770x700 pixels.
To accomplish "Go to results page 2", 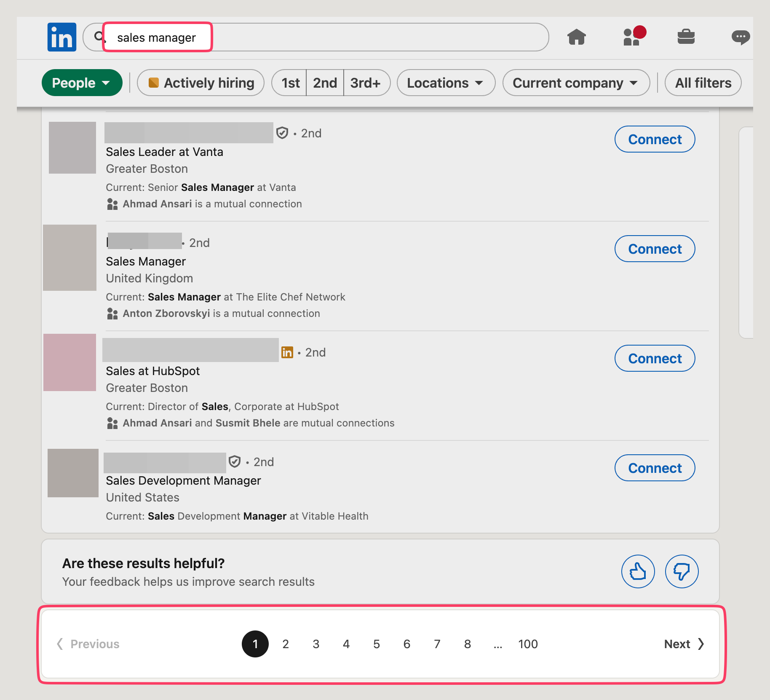I will 286,644.
